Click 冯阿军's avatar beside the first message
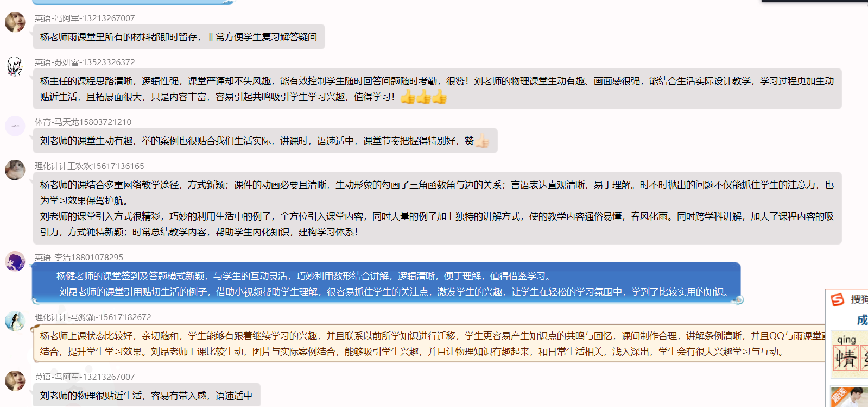This screenshot has height=407, width=868. [15, 22]
